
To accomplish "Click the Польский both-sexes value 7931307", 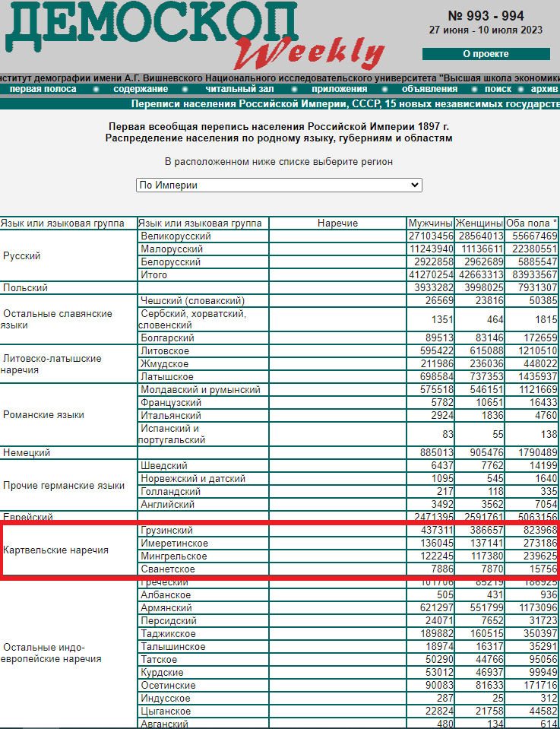I will point(538,288).
